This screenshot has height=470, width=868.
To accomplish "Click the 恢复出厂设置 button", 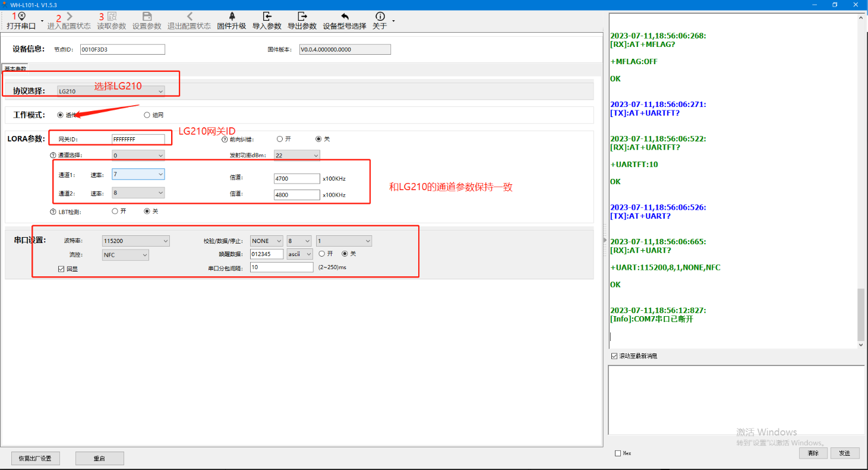I will coord(35,458).
